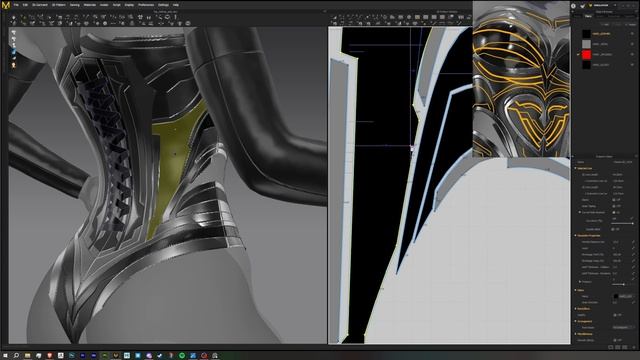Click the first tool in 2D pattern toolbar
The height and width of the screenshot is (360, 640).
[335, 17]
